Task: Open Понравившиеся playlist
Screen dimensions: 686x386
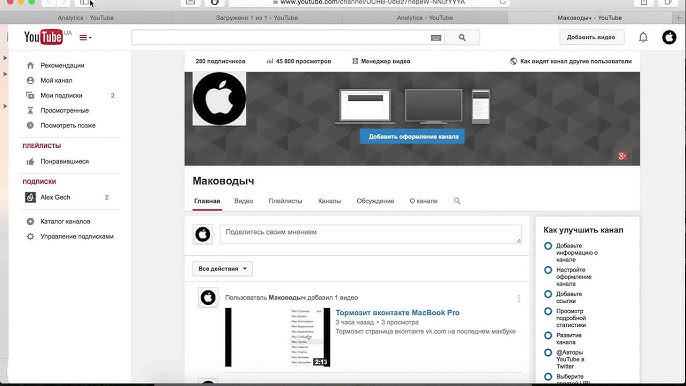Action: tap(65, 161)
